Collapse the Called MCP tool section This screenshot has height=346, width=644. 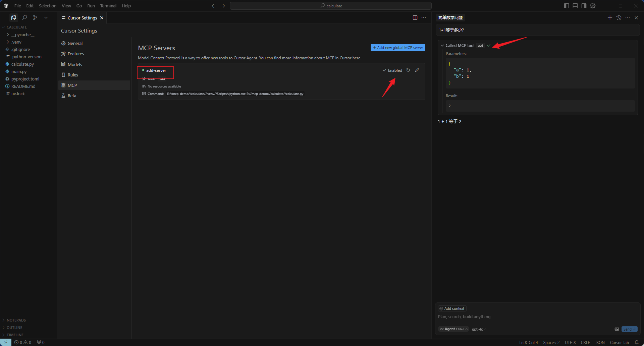tap(442, 46)
